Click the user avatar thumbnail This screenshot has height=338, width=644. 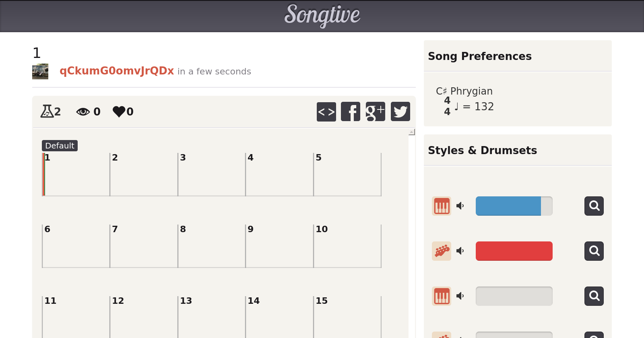tap(40, 71)
